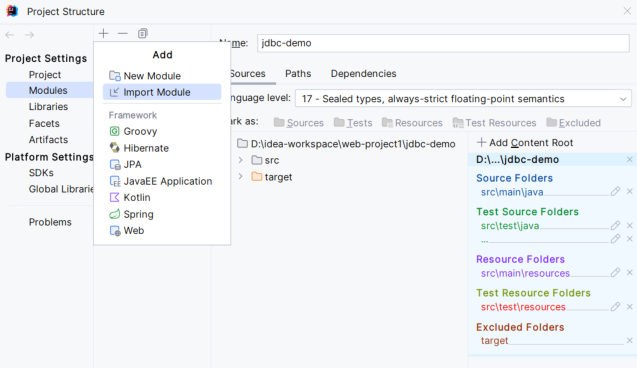Image resolution: width=637 pixels, height=368 pixels.
Task: Click src\main\resources path
Action: click(x=525, y=273)
